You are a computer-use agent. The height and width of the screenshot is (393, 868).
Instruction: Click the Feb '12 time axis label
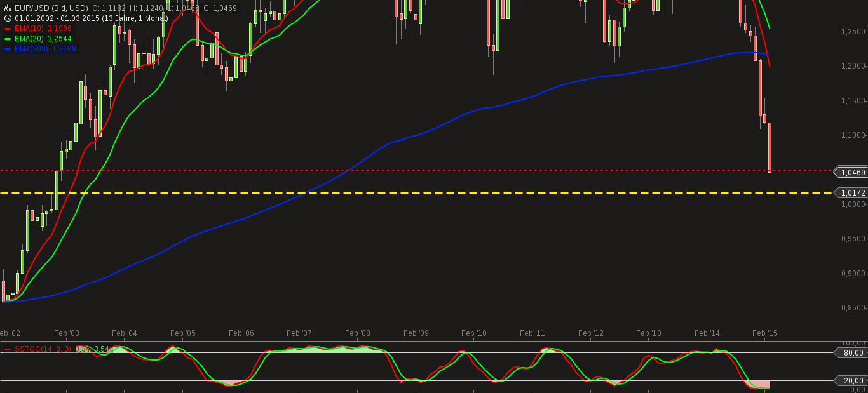pyautogui.click(x=591, y=333)
